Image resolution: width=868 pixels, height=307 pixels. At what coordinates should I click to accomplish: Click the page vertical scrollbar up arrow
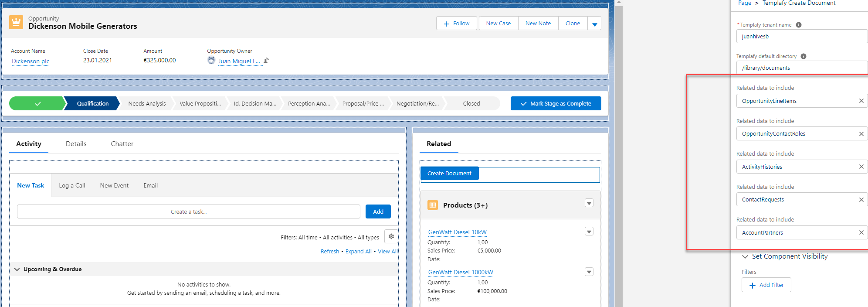pyautogui.click(x=619, y=3)
